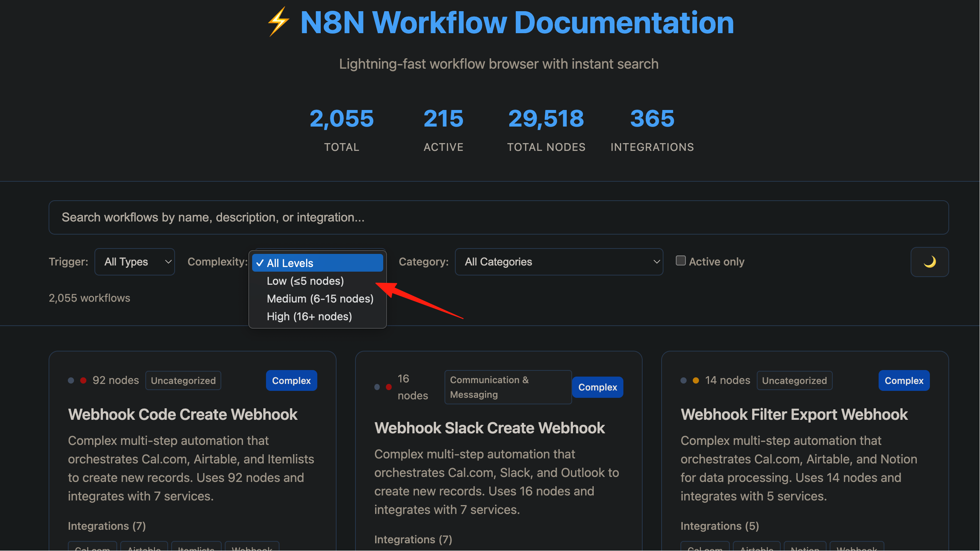Click the orange status dot on 14 nodes card
980x551 pixels.
point(696,381)
